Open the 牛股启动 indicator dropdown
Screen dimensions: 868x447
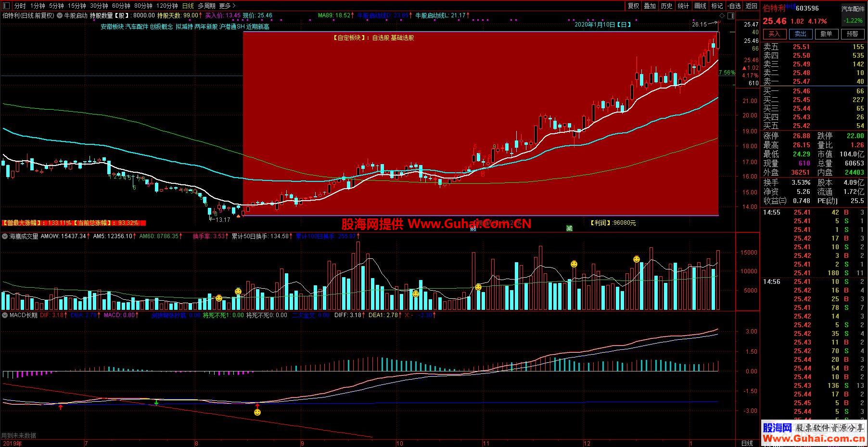click(60, 15)
